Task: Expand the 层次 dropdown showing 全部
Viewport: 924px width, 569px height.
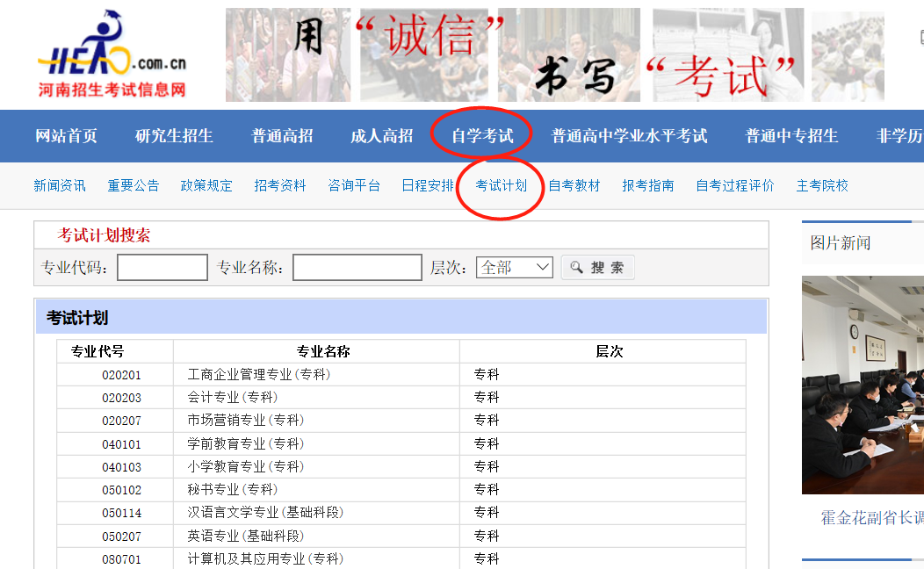Action: coord(515,268)
